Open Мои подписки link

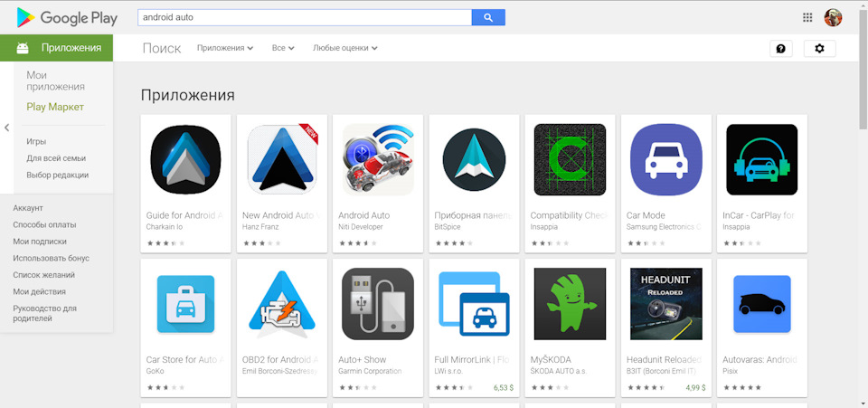(40, 242)
